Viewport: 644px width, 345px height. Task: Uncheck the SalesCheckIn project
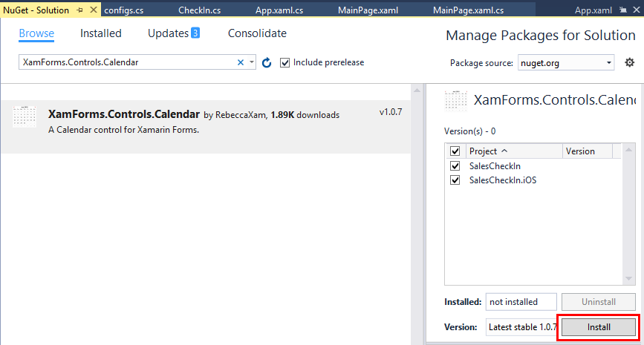455,165
